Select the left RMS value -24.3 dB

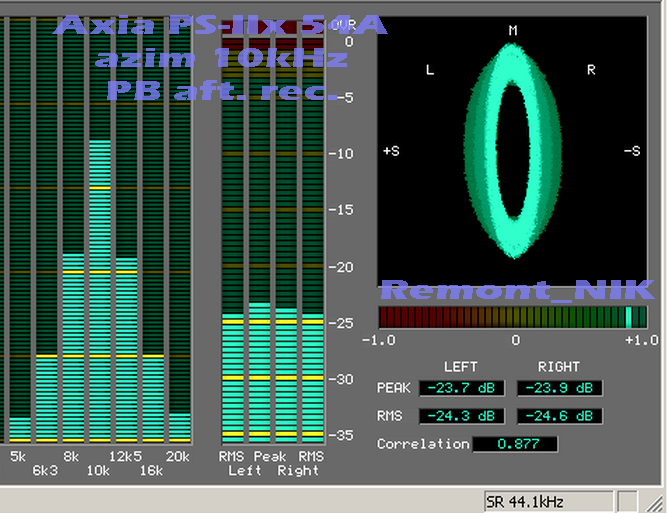460,416
